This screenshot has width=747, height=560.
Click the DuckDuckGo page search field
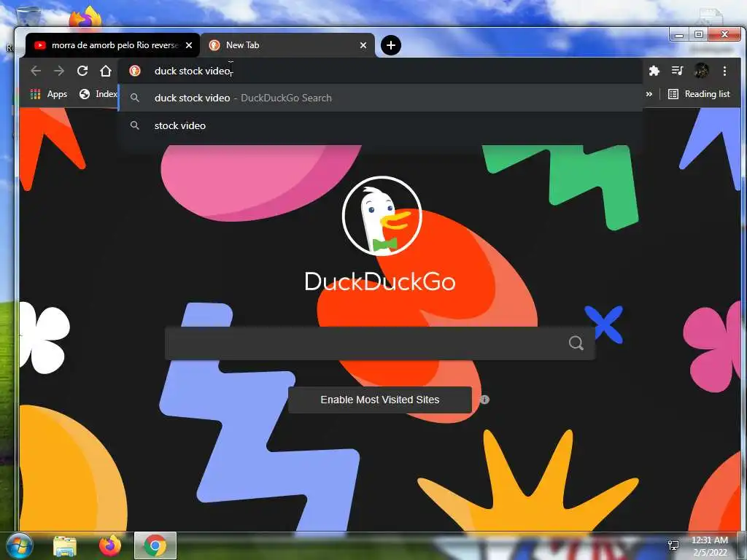(379, 343)
